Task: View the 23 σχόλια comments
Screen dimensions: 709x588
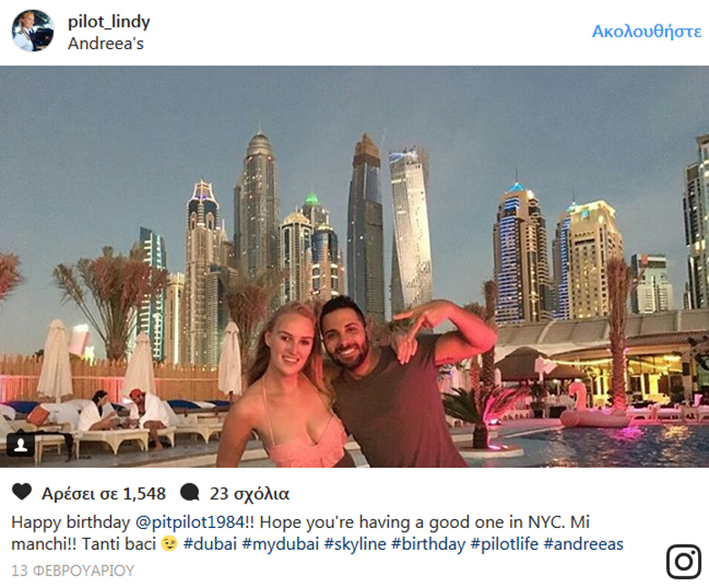Action: (x=249, y=493)
